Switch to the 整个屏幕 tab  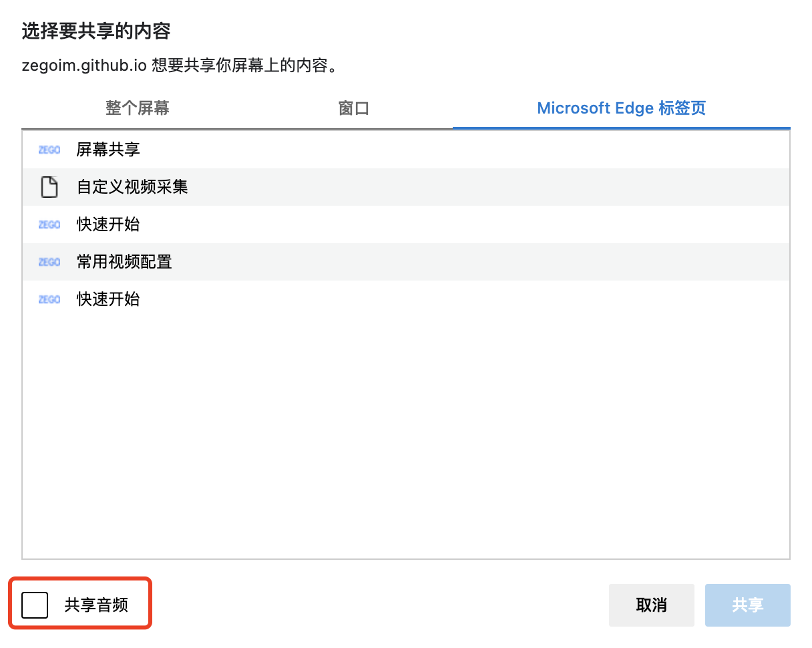(137, 108)
